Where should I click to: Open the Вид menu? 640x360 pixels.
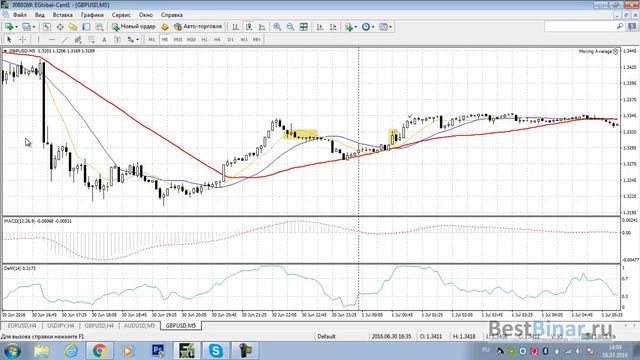[40, 15]
